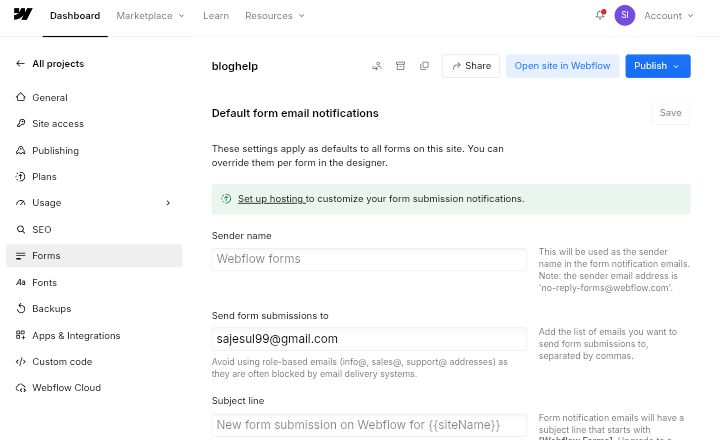Click Open site in Webflow
This screenshot has width=720, height=440.
tap(562, 66)
